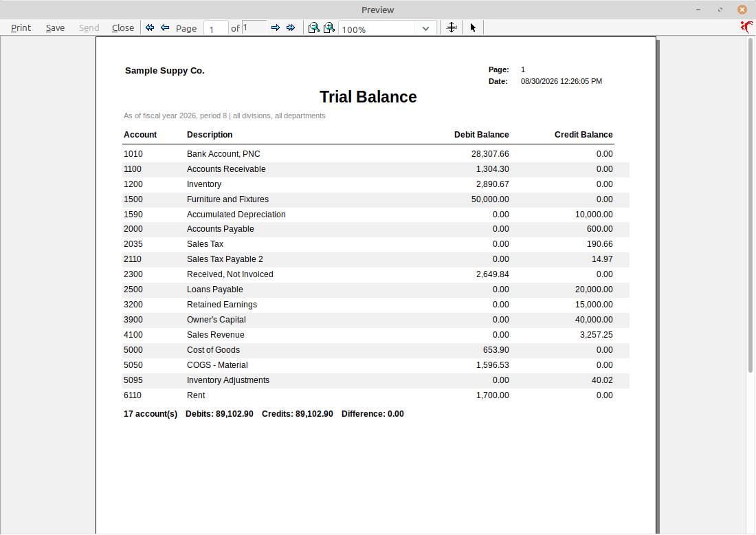The height and width of the screenshot is (535, 756).
Task: Click credit value 20,000.00
Action: point(594,290)
